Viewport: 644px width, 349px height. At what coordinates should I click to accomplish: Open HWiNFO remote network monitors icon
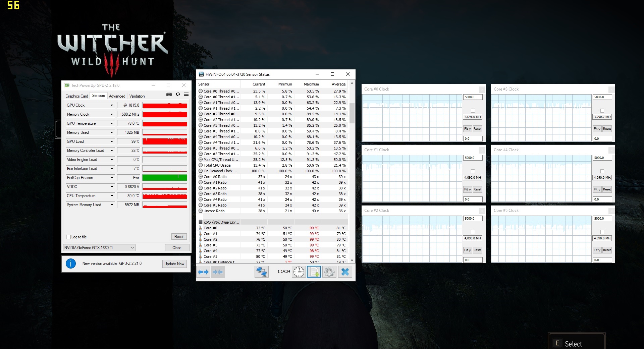(x=261, y=272)
